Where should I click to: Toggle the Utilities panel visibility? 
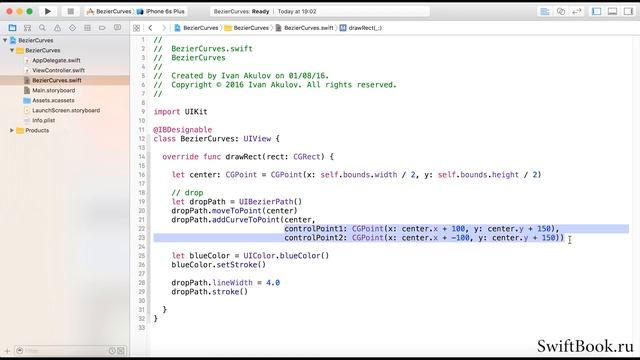point(629,11)
